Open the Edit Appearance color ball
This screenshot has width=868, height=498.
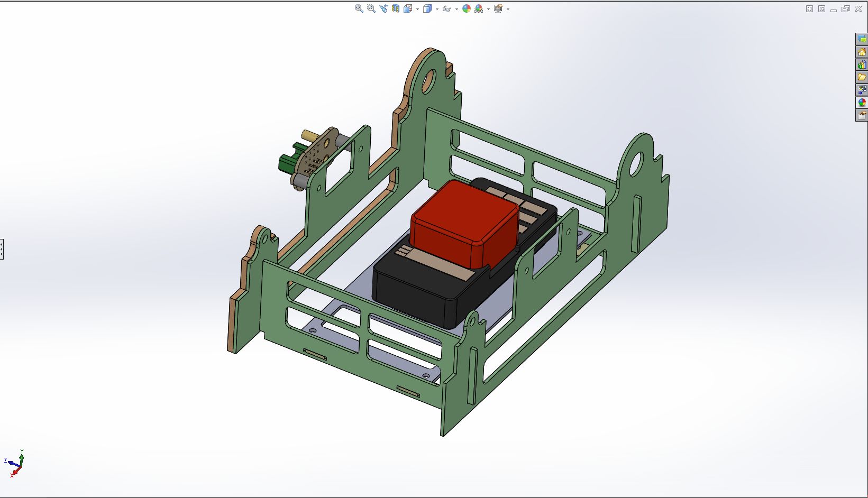click(x=466, y=8)
